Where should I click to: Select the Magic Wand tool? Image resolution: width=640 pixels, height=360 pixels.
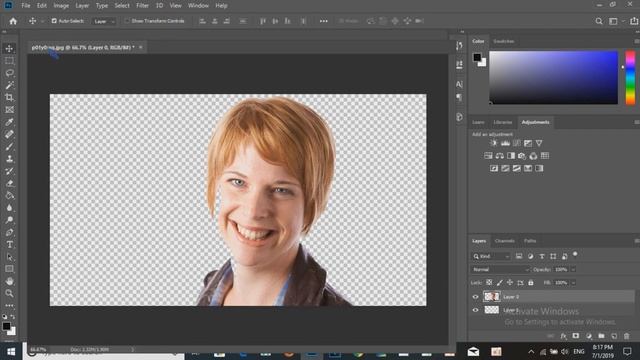pos(9,85)
